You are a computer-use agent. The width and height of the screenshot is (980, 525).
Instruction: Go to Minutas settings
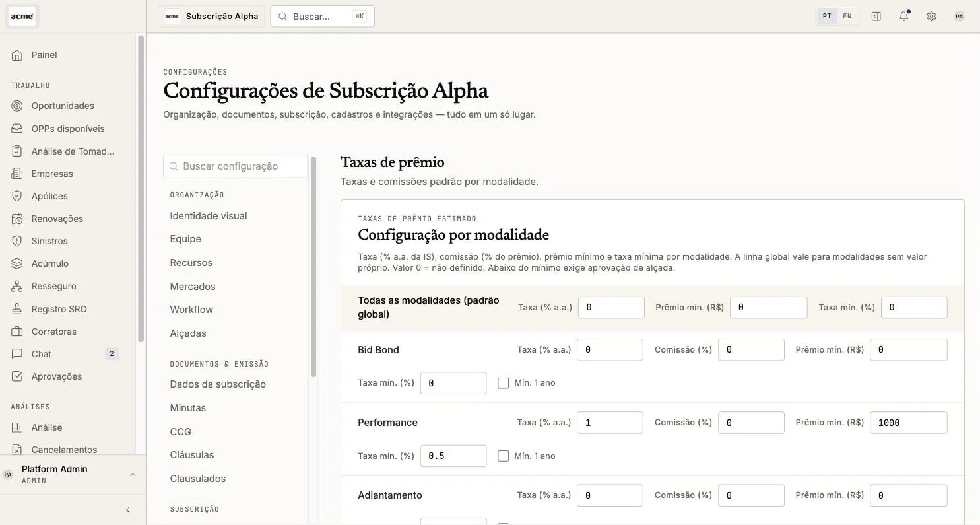click(x=188, y=408)
